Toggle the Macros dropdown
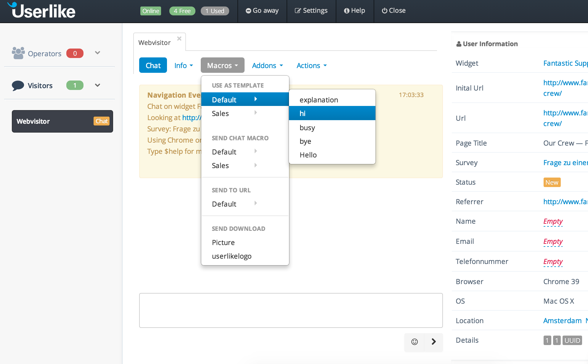588x364 pixels. pyautogui.click(x=223, y=65)
